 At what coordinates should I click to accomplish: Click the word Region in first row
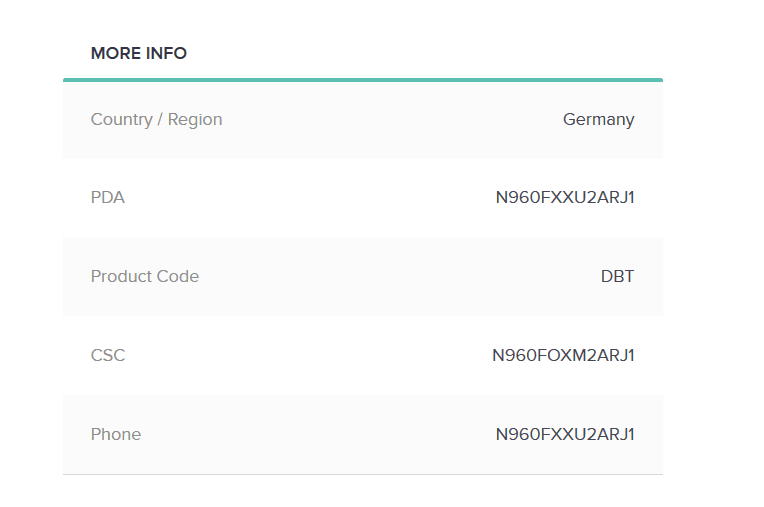point(195,120)
